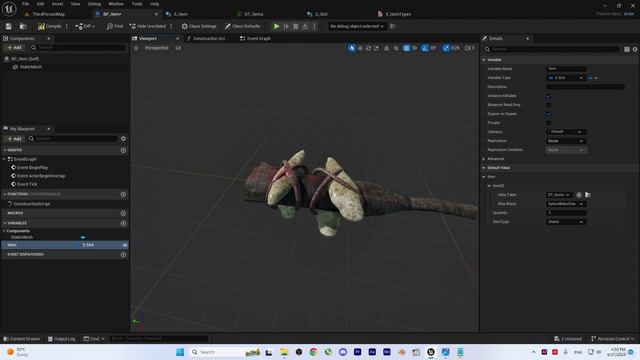The width and height of the screenshot is (640, 360).
Task: Open the Variable Type dropdown
Action: 566,78
